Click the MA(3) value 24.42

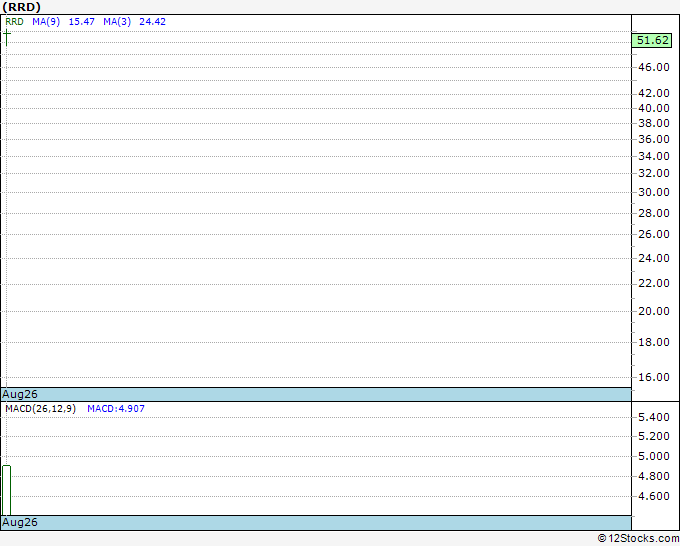(x=152, y=22)
